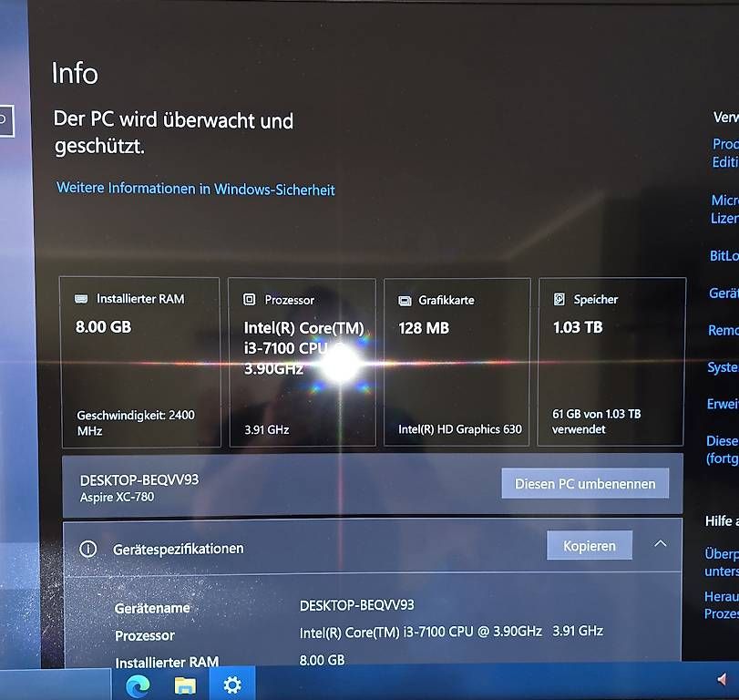
Task: Click Diesen PC umbenennen button
Action: [585, 483]
